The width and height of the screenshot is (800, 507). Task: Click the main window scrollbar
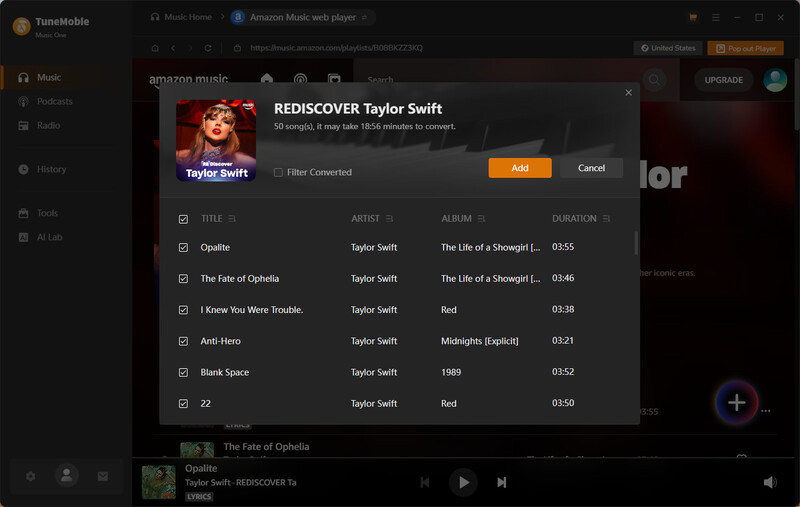(x=796, y=94)
